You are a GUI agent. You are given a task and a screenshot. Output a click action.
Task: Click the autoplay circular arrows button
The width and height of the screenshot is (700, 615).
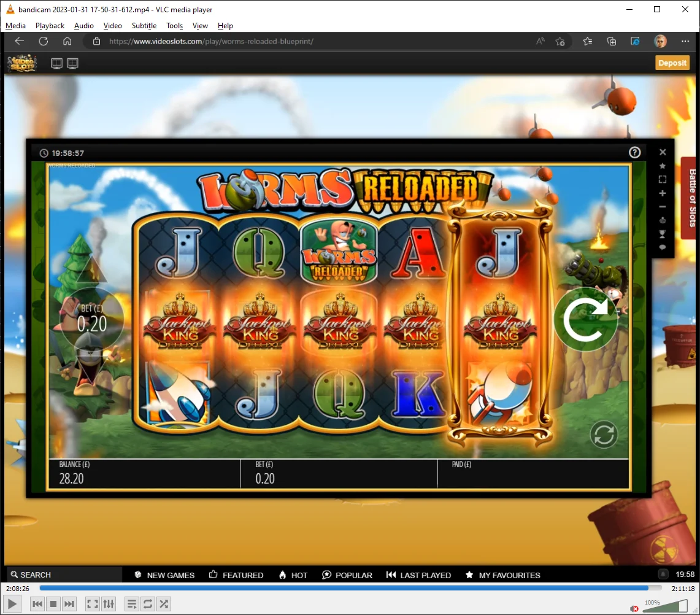(x=604, y=435)
